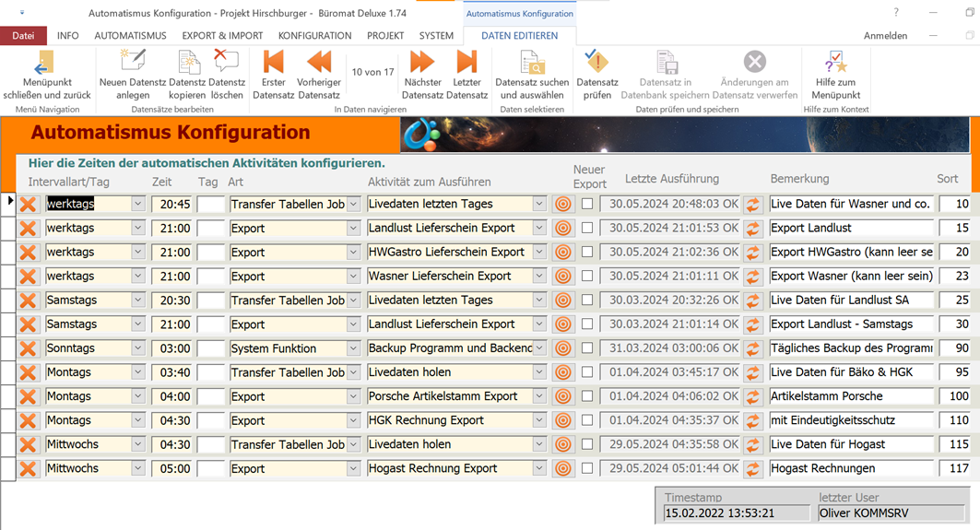
Task: Open the AUTOMATISMUS ribbon tab
Action: coord(130,36)
